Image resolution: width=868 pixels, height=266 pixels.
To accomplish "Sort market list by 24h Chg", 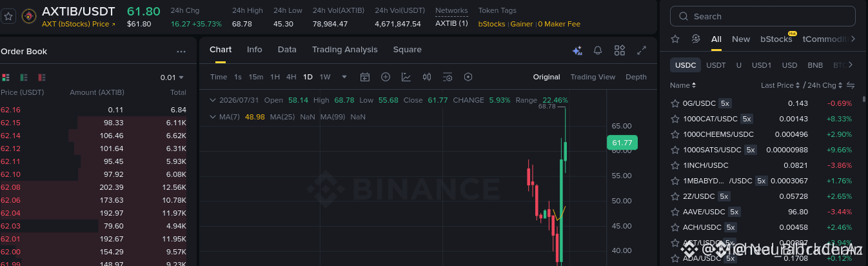I will tap(824, 85).
